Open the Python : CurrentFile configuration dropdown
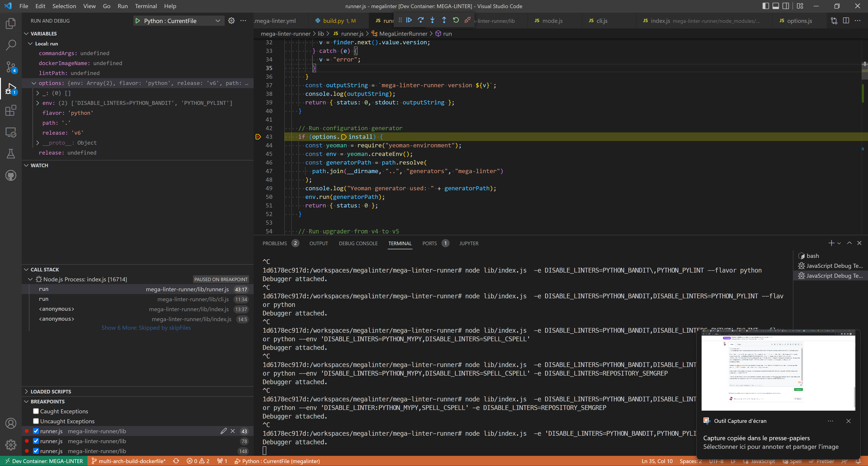 tap(218, 21)
